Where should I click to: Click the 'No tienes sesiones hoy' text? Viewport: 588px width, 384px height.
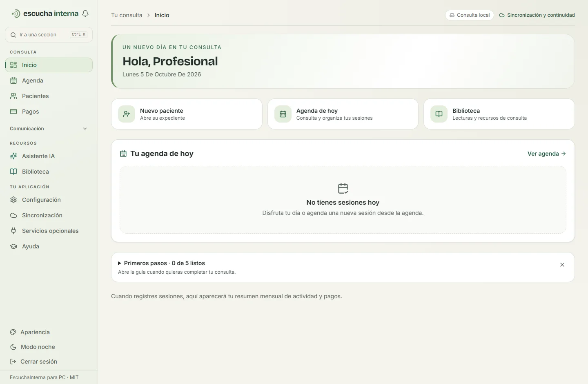(343, 202)
